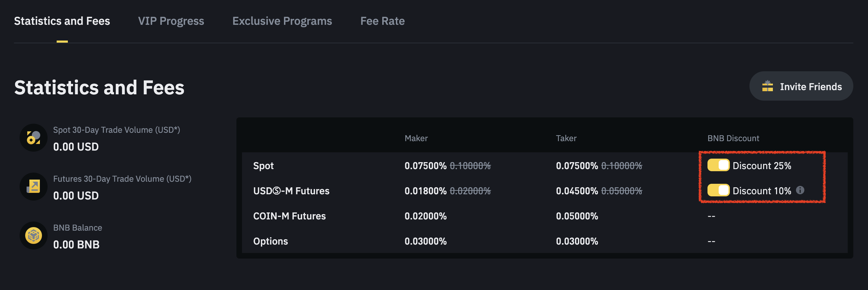Screen dimensions: 868x290
Task: Click the BNB Balance label
Action: 78,228
